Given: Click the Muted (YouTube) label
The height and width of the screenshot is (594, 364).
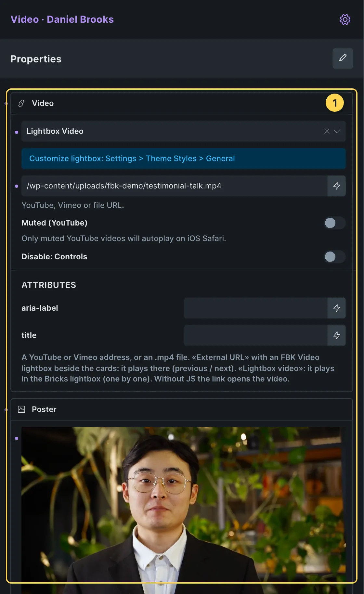Looking at the screenshot, I should [x=55, y=223].
